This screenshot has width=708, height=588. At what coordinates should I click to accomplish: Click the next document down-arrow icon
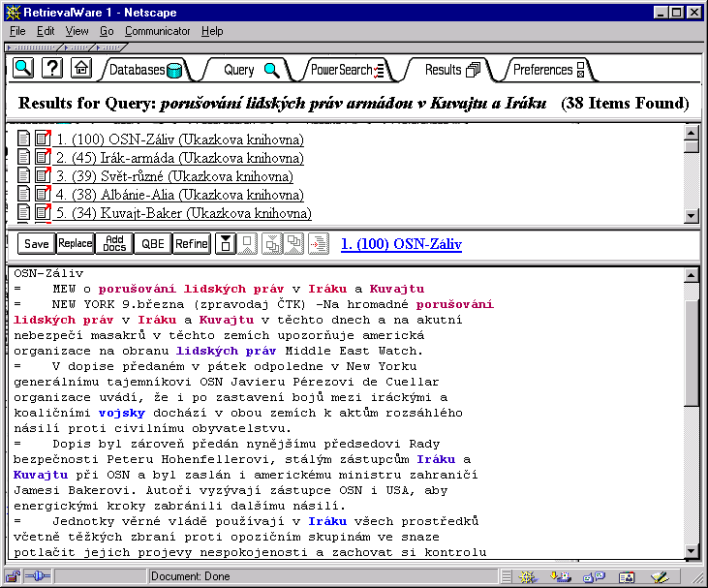pos(226,244)
